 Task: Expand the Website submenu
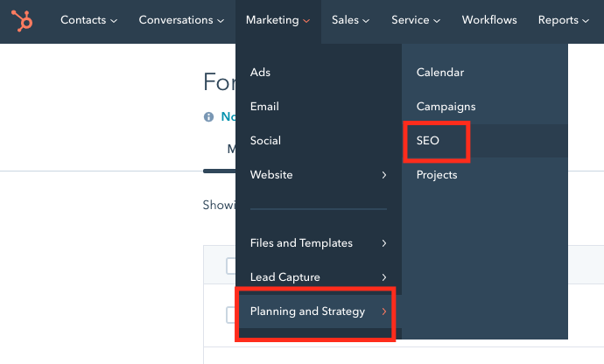click(x=318, y=175)
